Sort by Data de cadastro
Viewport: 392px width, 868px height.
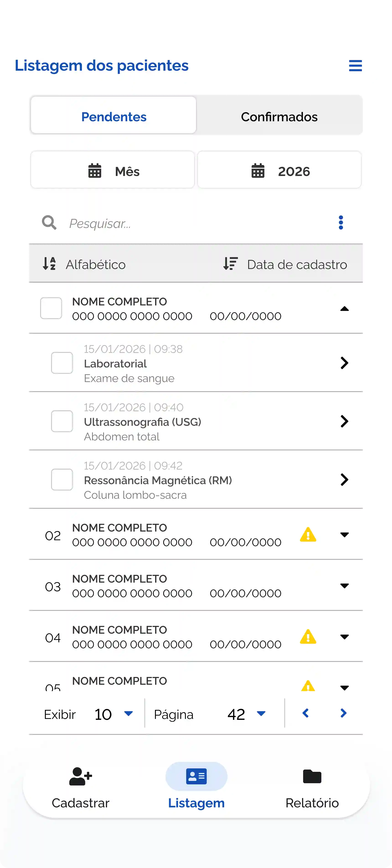285,264
